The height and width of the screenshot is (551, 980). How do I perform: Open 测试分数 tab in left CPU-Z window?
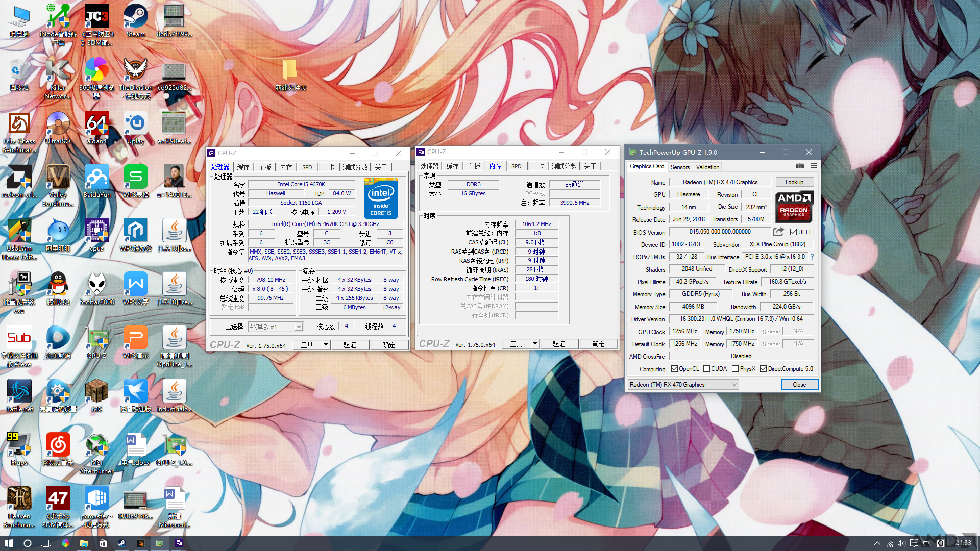(355, 167)
